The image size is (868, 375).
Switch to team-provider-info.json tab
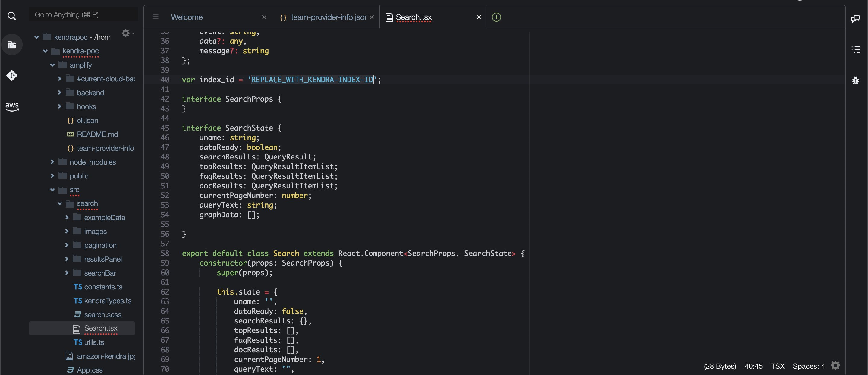coord(329,17)
